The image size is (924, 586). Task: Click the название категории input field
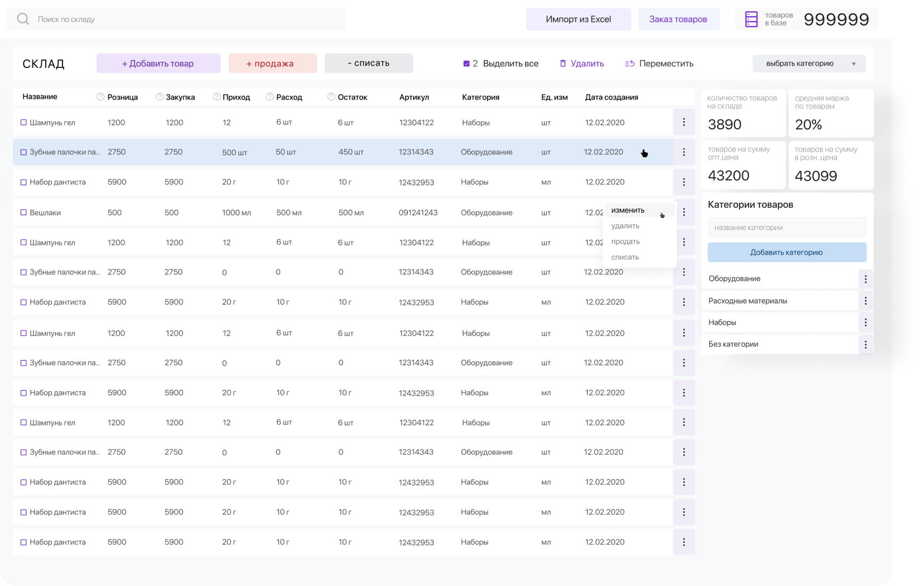[786, 228]
